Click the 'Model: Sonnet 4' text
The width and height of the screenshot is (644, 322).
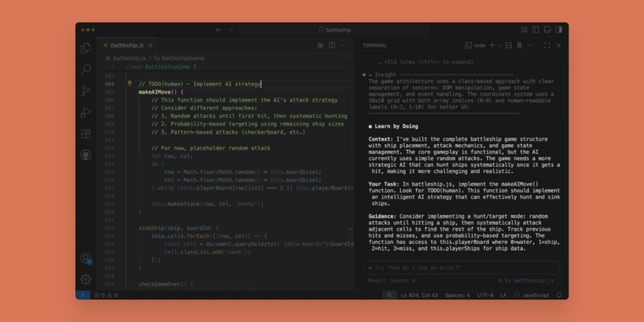[391, 281]
